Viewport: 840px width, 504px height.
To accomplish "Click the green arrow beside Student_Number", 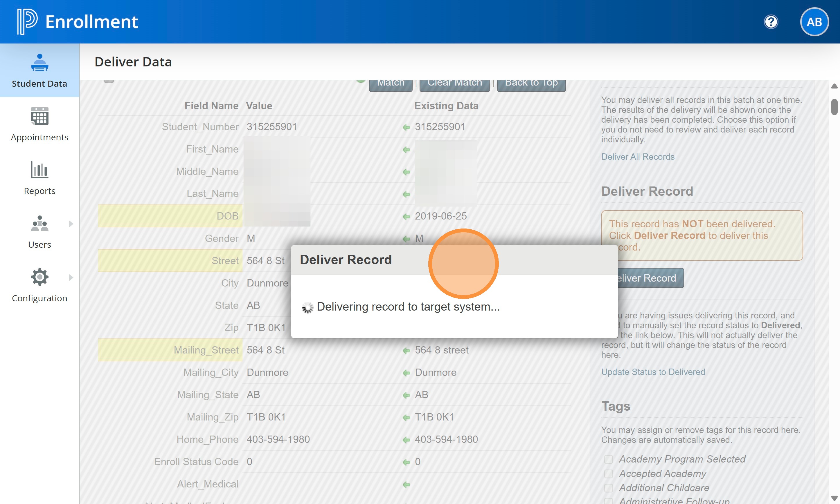I will pyautogui.click(x=406, y=127).
